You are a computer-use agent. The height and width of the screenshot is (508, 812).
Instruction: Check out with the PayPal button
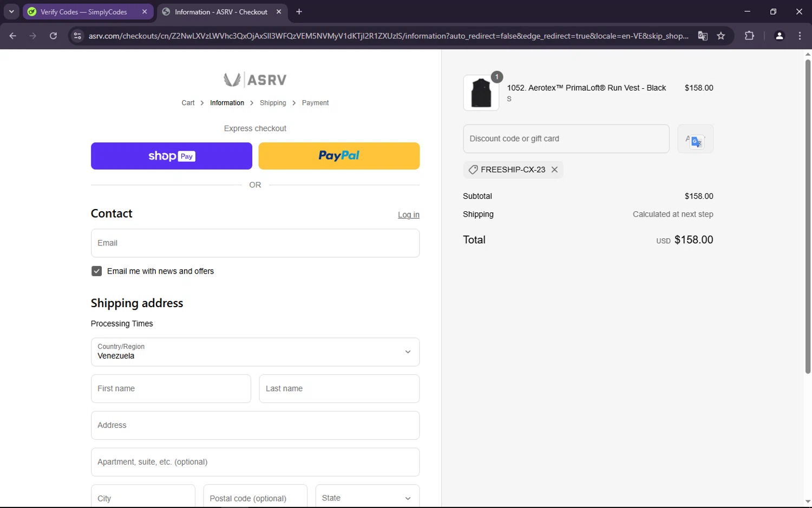[x=339, y=156]
